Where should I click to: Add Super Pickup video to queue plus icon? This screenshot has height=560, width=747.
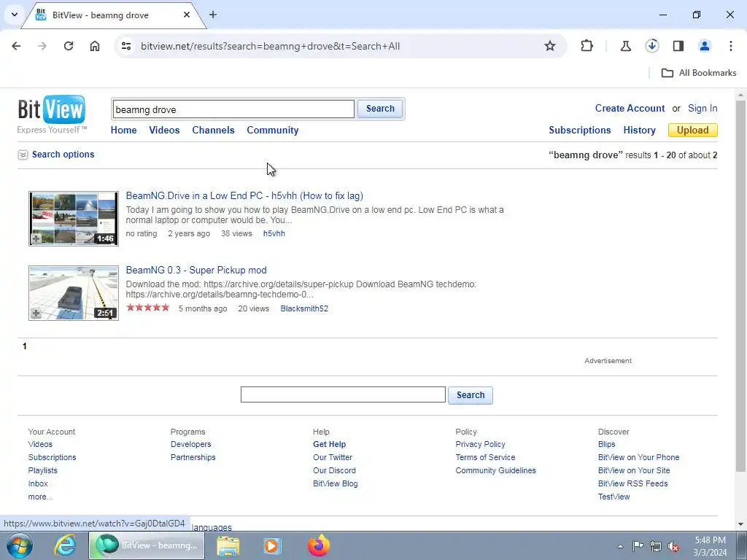coord(36,314)
